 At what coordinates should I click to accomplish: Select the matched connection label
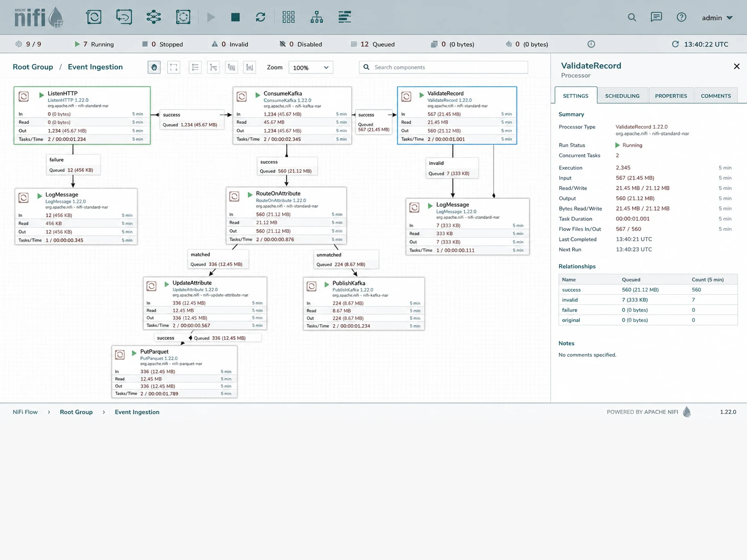[200, 255]
